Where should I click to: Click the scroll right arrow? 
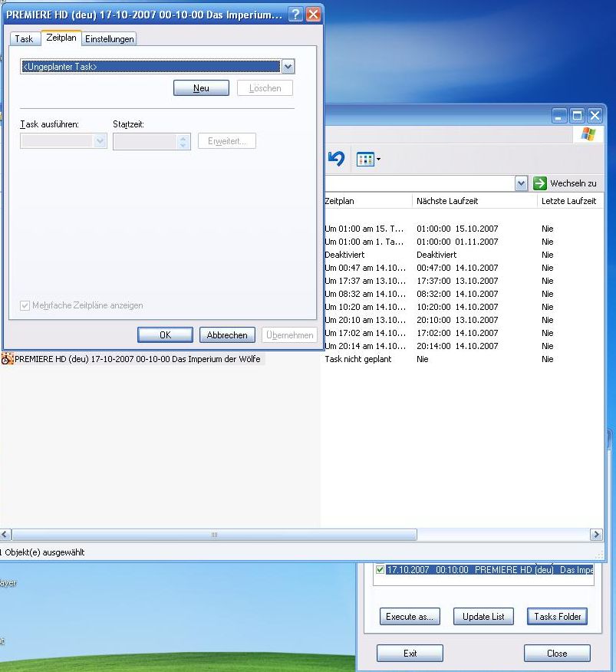click(596, 535)
